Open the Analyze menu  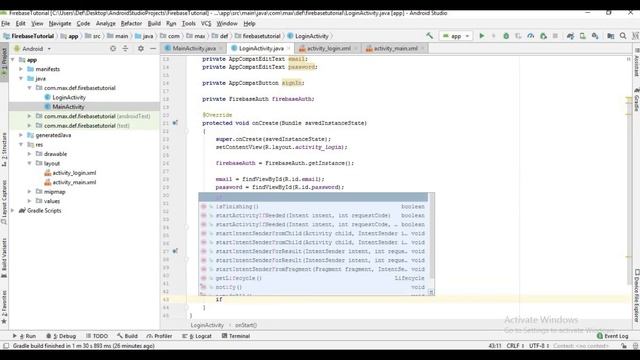coord(106,24)
